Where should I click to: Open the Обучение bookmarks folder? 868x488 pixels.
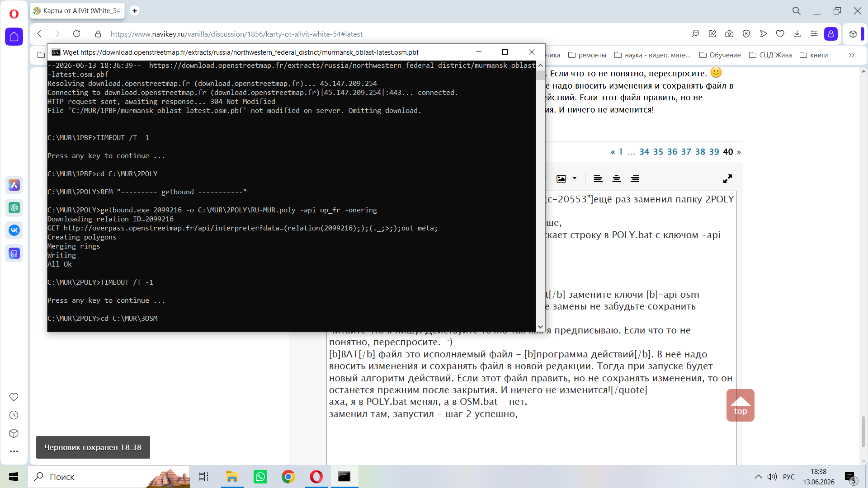coord(720,55)
